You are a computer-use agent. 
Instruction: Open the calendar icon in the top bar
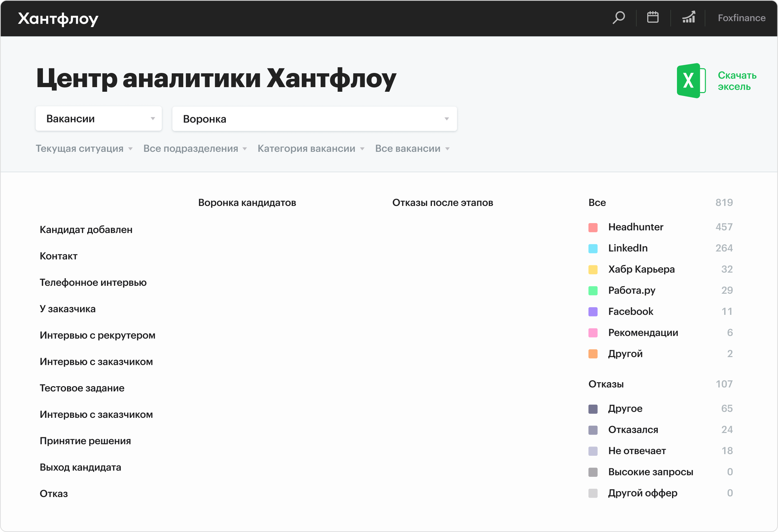click(x=653, y=17)
